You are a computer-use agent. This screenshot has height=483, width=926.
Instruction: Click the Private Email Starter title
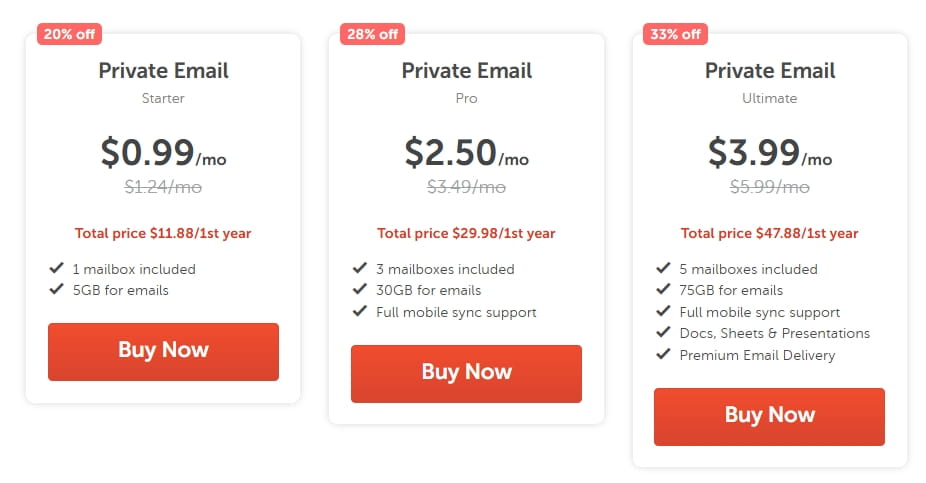(163, 71)
